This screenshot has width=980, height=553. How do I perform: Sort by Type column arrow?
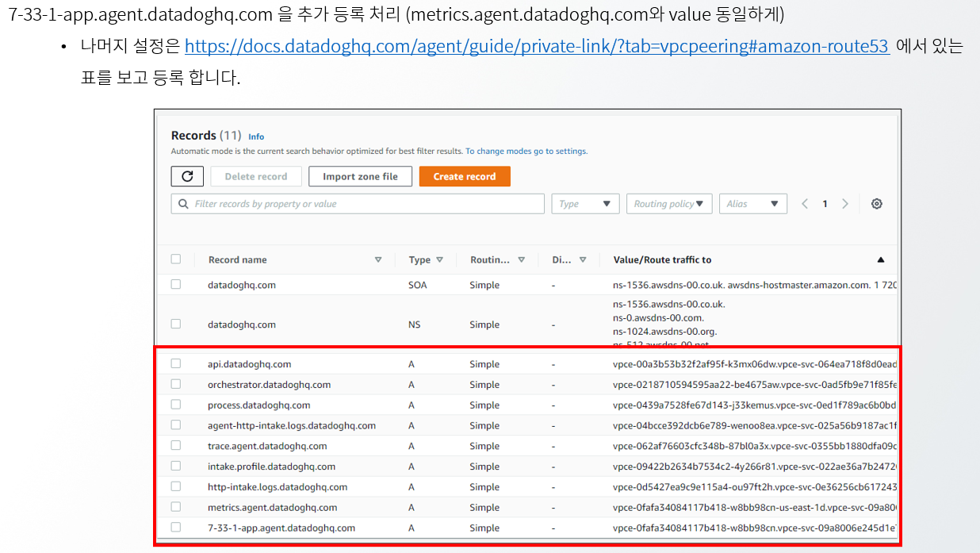click(x=439, y=259)
